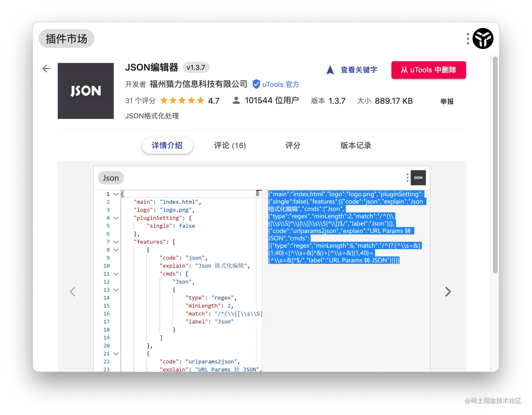Click the "label": "Json" line

209,322
